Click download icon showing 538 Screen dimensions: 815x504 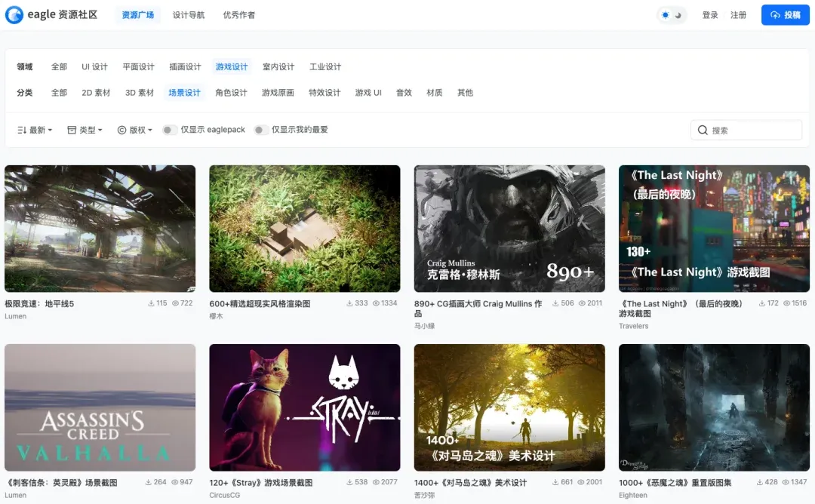point(350,482)
